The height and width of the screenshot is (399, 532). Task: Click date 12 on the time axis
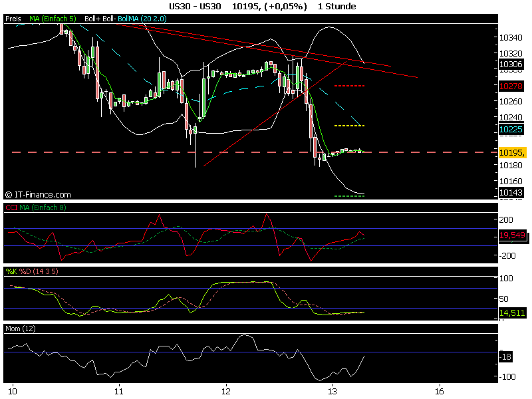225,391
